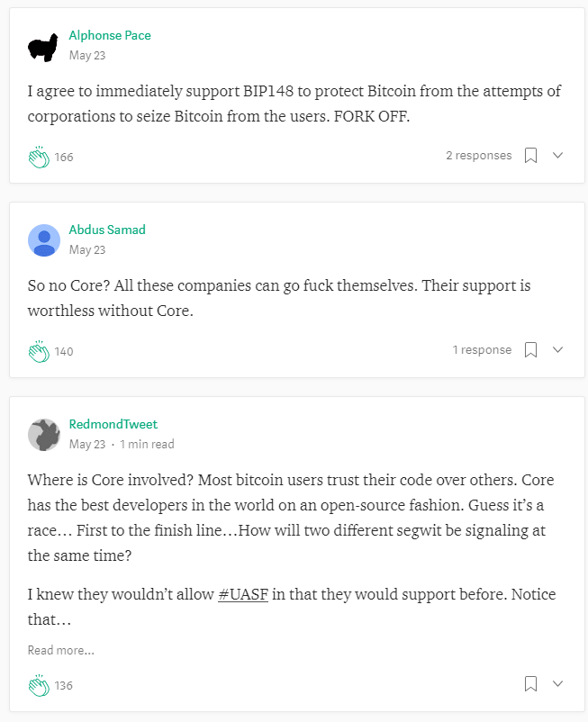Bookmark Abdus Samad's response
588x722 pixels.
[x=531, y=350]
